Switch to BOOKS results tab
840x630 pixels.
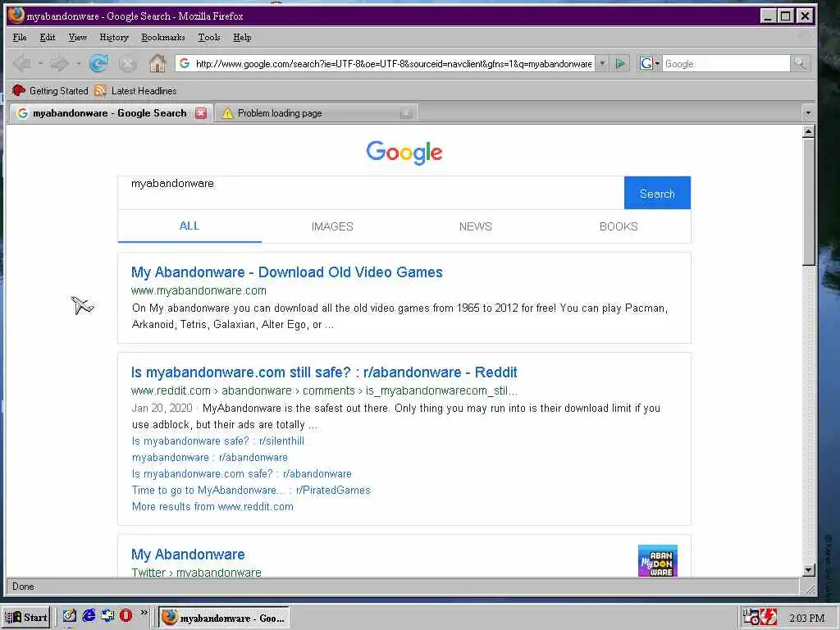[619, 226]
